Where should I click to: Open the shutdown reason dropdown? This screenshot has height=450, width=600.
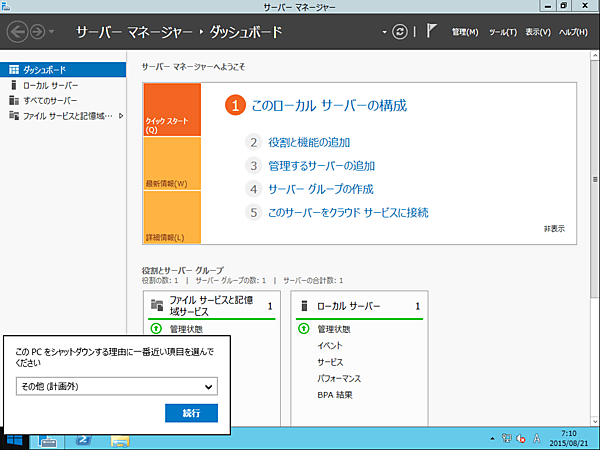[x=117, y=386]
